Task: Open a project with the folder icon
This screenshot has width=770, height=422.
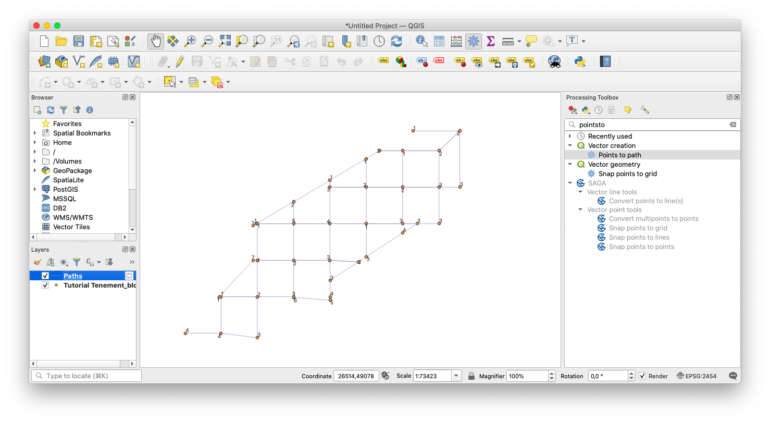Action: click(61, 41)
